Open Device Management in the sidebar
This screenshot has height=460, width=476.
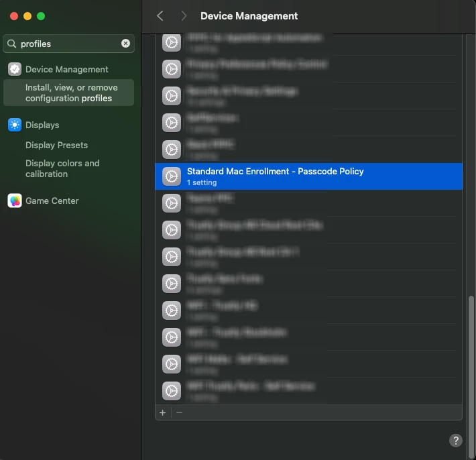tap(66, 69)
